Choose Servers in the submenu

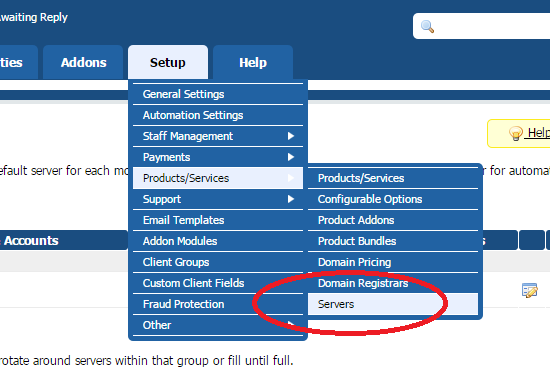pos(393,304)
